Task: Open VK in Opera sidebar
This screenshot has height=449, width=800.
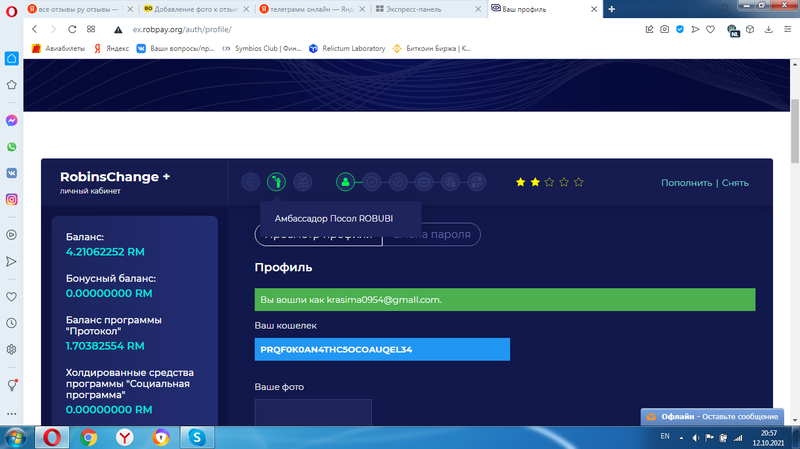Action: 12,172
